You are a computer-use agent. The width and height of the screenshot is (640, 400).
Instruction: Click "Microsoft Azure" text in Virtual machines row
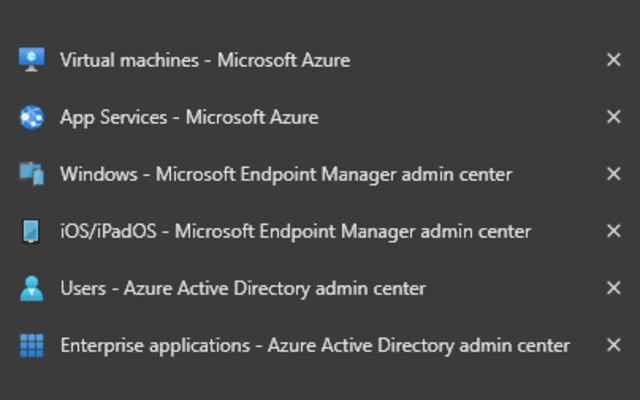pos(284,60)
